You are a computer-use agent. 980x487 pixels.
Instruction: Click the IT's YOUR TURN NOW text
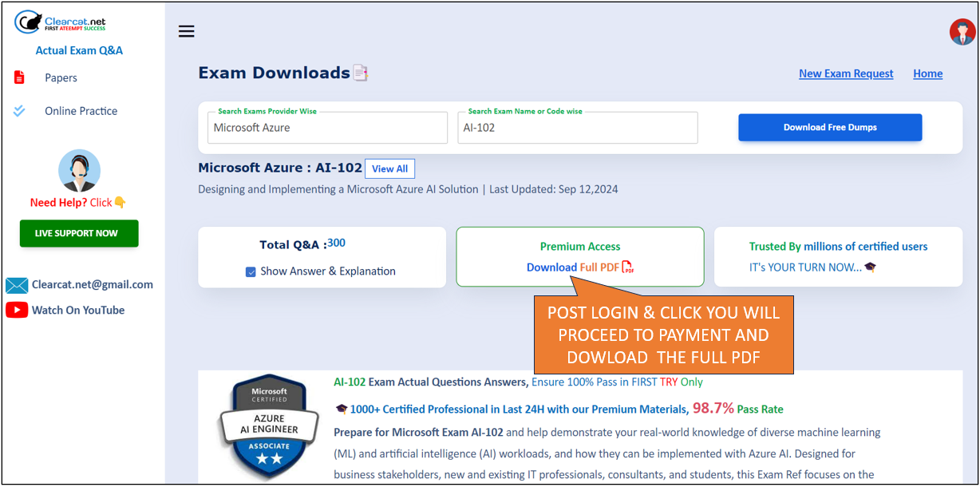[x=805, y=267]
